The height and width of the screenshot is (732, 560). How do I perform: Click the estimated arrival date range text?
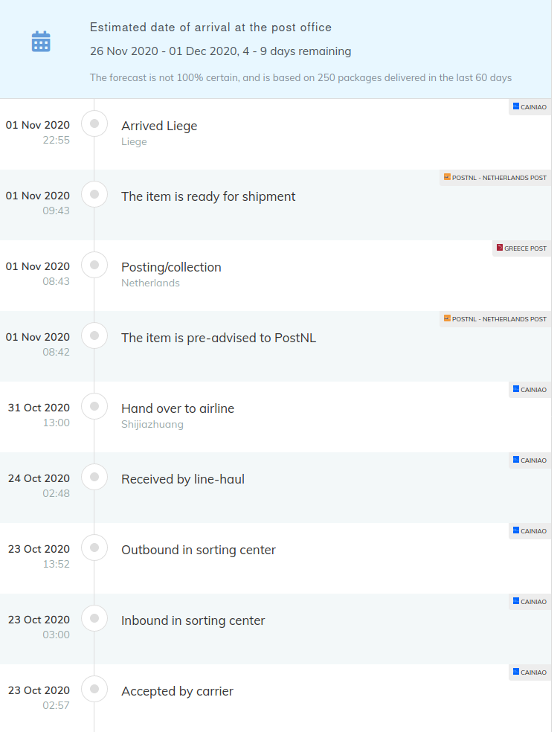tap(220, 51)
